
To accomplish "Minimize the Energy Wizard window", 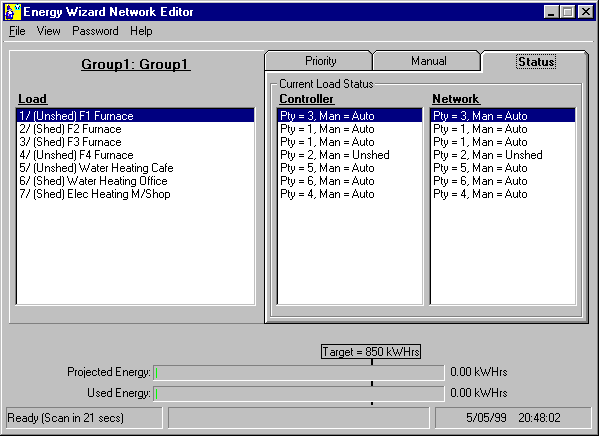I will [551, 12].
